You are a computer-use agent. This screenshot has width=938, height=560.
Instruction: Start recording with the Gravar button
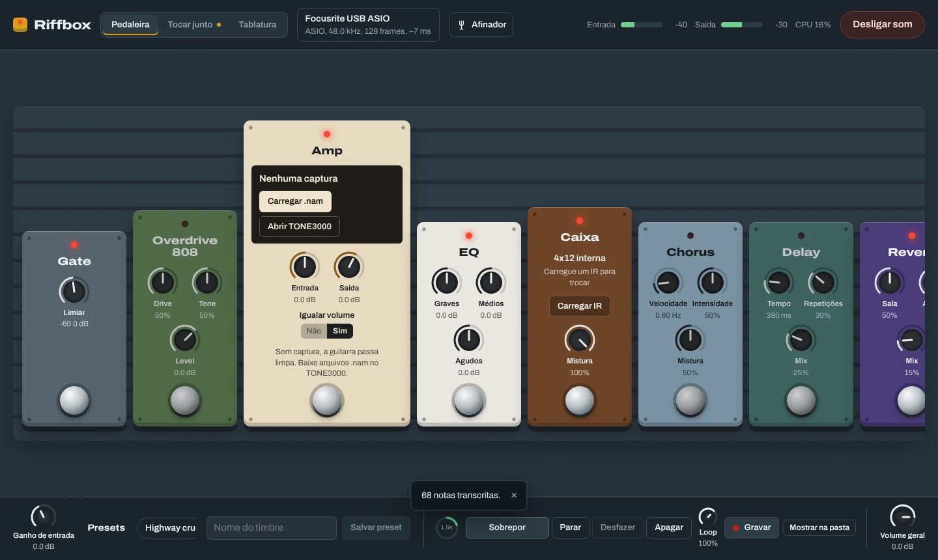tap(752, 527)
